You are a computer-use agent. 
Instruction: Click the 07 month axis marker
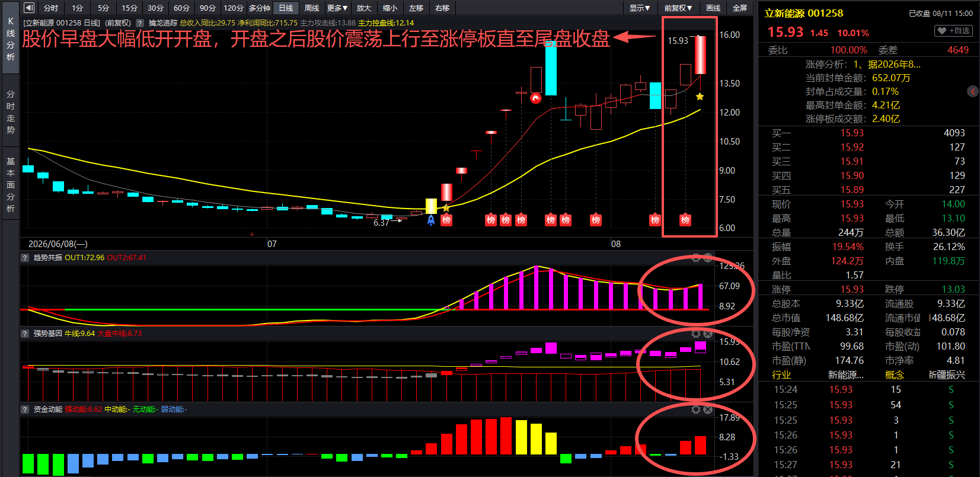272,244
